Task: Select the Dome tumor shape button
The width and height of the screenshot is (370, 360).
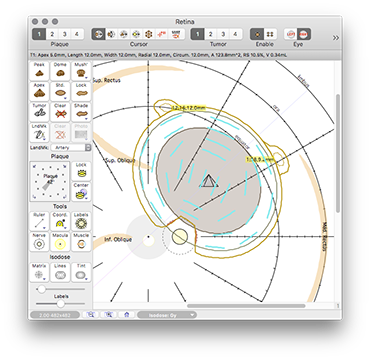Action: (60, 71)
